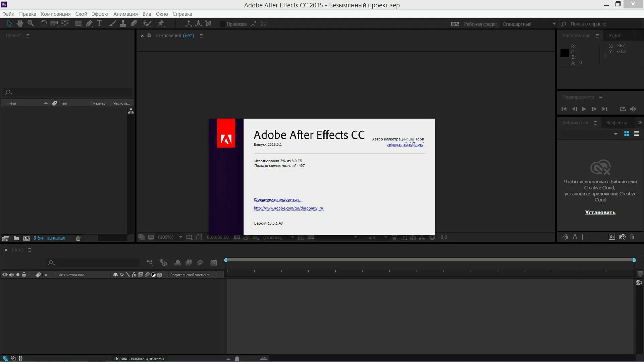Image resolution: width=644 pixels, height=362 pixels.
Task: Switch to the Аудио tab
Action: pyautogui.click(x=614, y=36)
